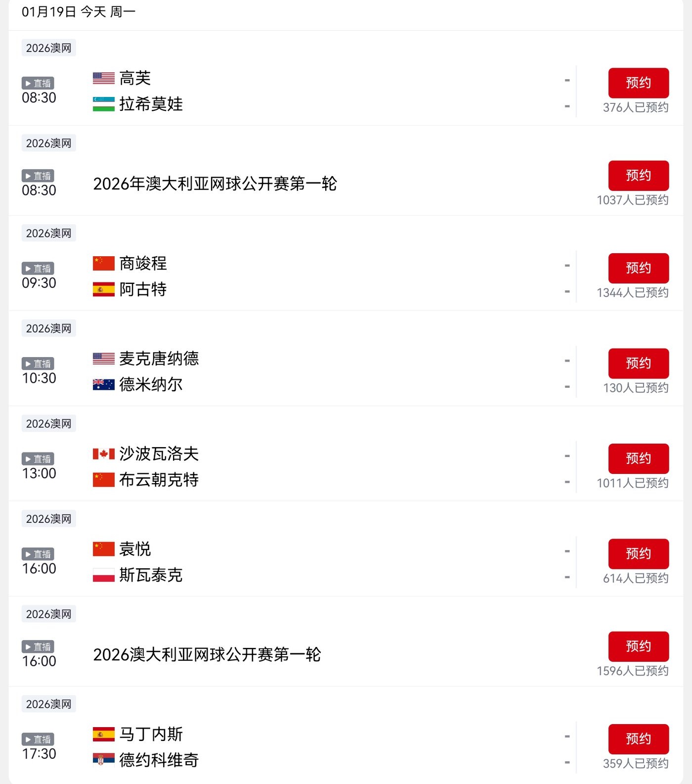Viewport: 692px width, 784px height.
Task: Click the live badge for 商竣程 vs 阿古特
Action: coord(38,269)
